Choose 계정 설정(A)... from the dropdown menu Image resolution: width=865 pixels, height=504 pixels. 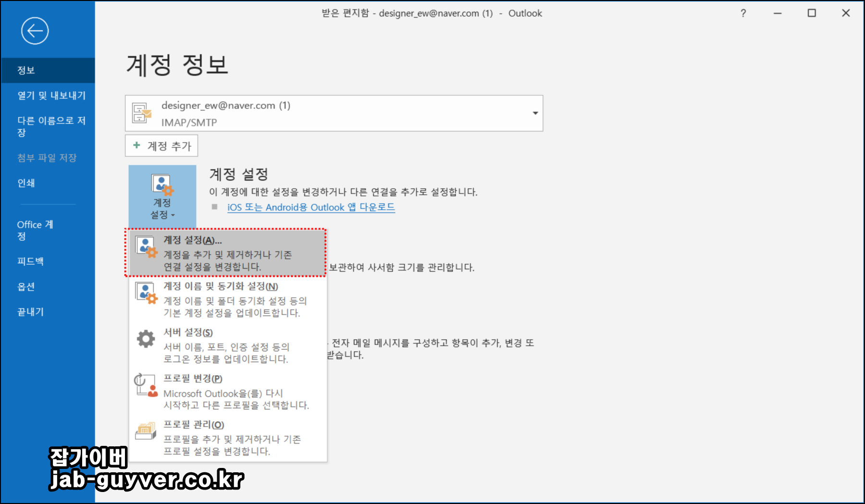[227, 253]
